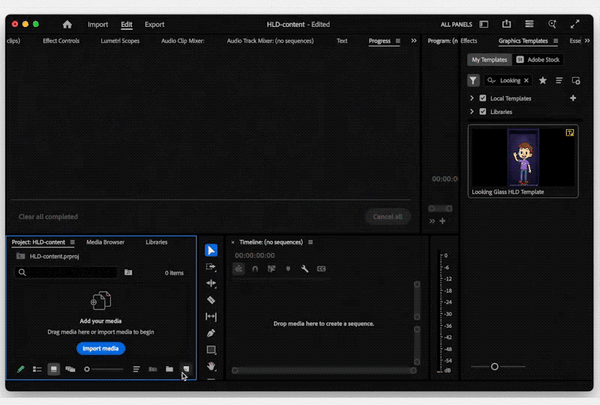This screenshot has height=405, width=600.
Task: Add local template with the plus icon
Action: tap(573, 98)
